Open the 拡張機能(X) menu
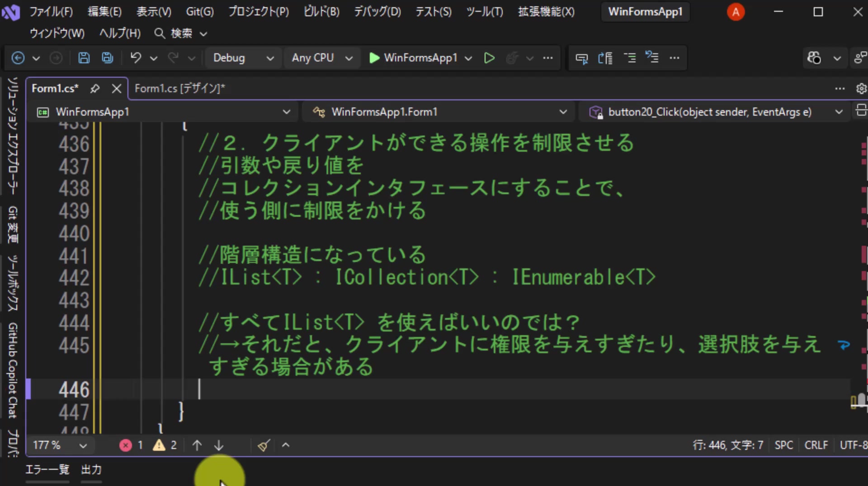868x486 pixels. coord(546,12)
